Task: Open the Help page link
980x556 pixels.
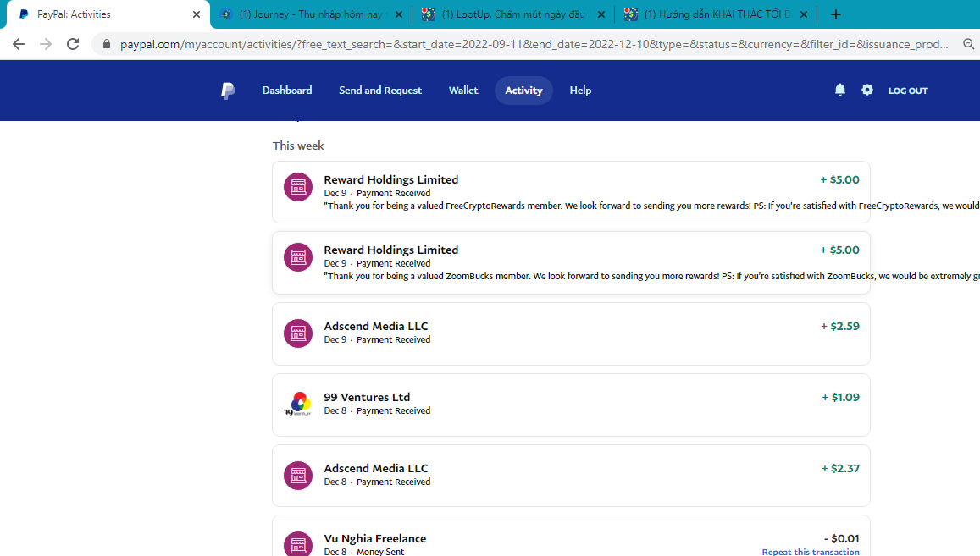Action: (x=580, y=91)
